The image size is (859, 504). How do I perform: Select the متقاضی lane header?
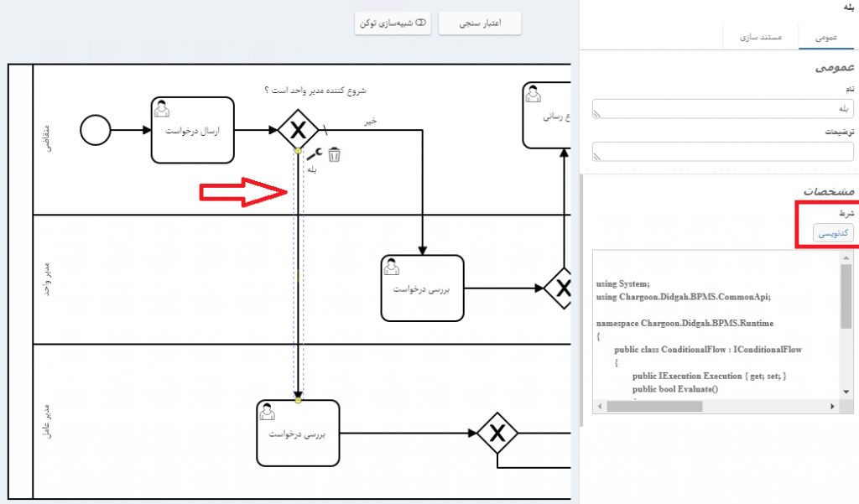tap(45, 138)
